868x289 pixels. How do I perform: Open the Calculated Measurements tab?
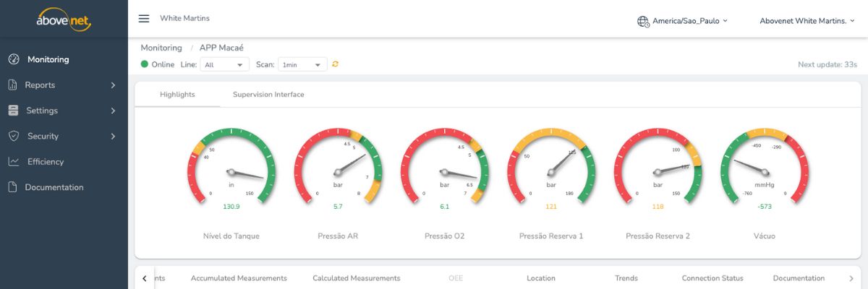[x=356, y=278]
